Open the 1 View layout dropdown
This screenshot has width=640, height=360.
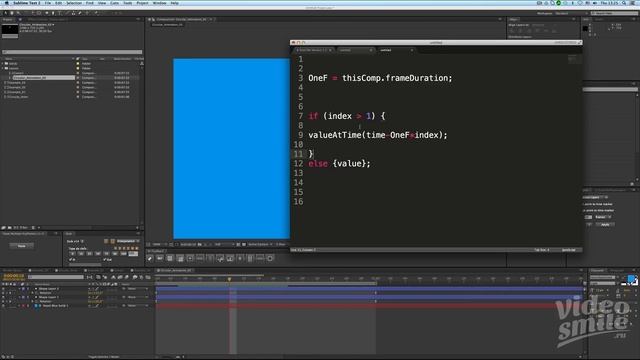click(x=282, y=244)
